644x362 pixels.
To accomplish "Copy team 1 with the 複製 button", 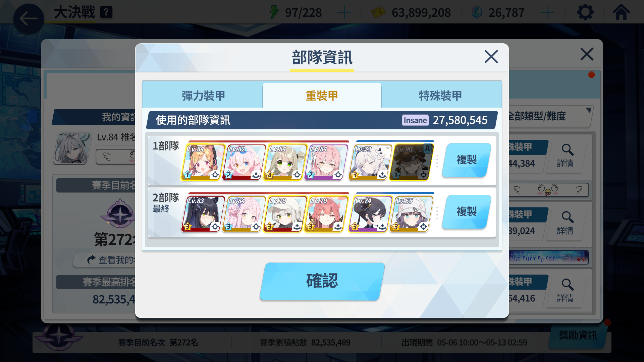I will (467, 160).
